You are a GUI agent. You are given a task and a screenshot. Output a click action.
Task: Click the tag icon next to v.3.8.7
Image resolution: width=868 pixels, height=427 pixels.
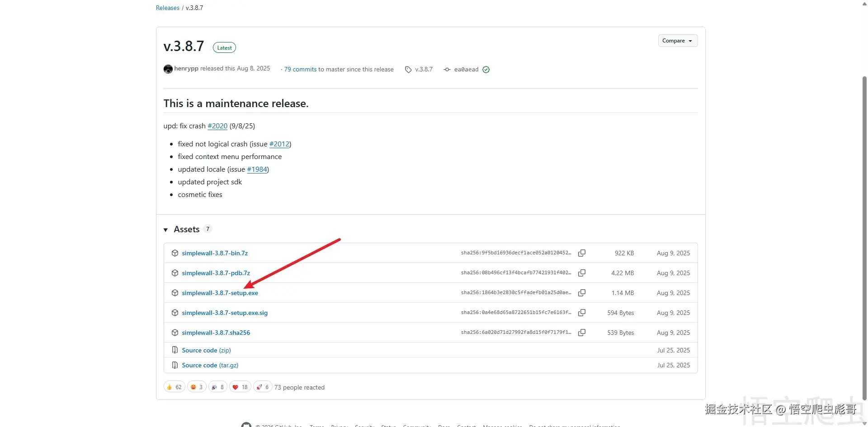[408, 70]
